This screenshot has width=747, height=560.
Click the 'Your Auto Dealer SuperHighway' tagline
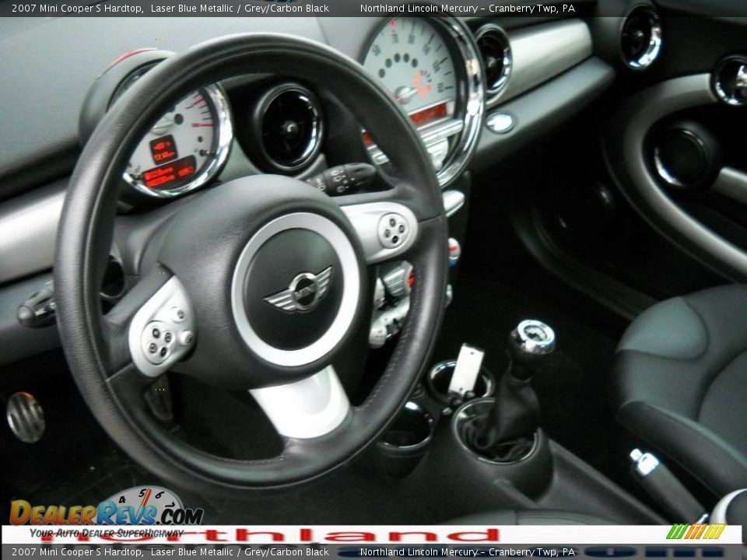coord(107,534)
